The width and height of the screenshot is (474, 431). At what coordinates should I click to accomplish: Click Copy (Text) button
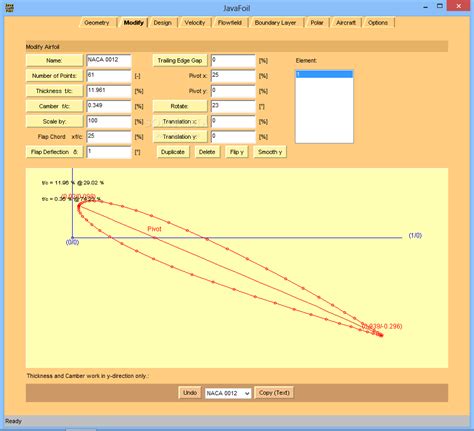(274, 393)
